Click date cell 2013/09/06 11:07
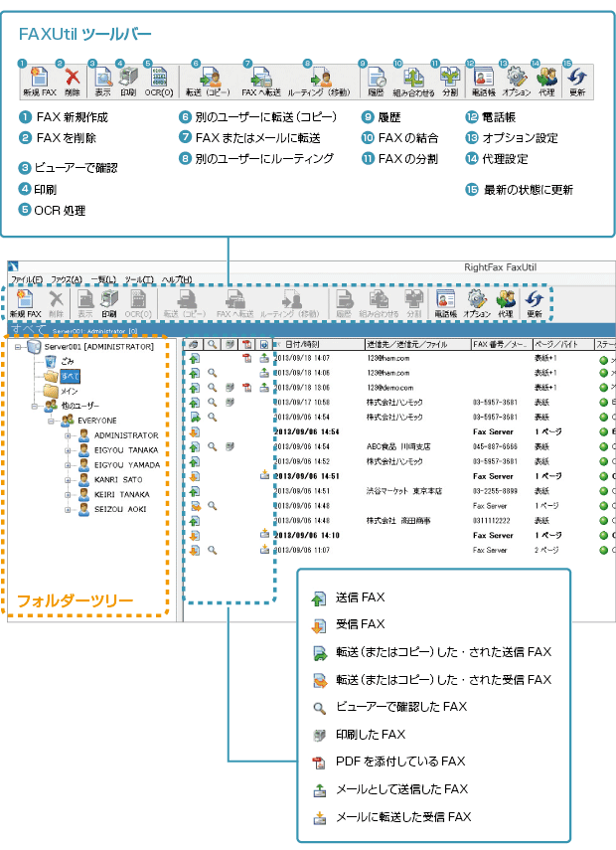The image size is (616, 850). (302, 550)
